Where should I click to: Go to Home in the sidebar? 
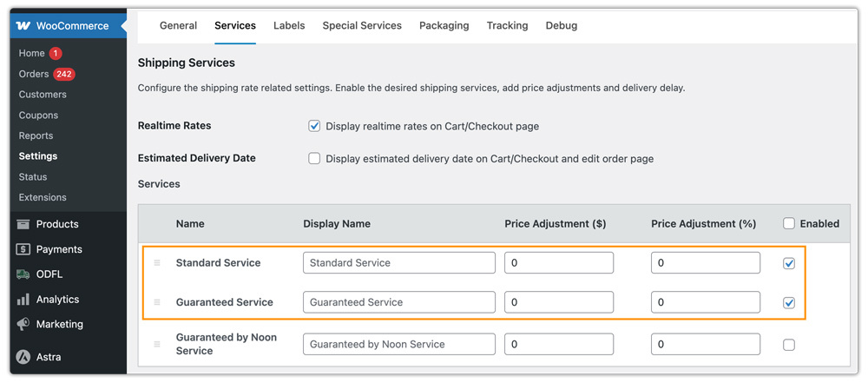point(31,53)
